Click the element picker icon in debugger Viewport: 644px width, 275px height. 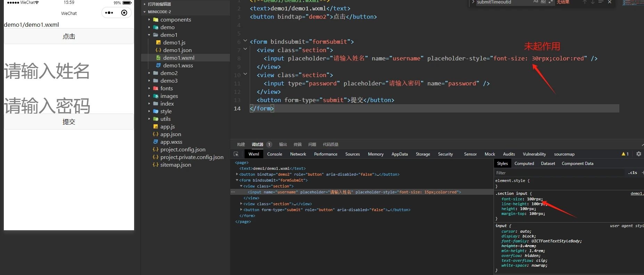click(236, 154)
